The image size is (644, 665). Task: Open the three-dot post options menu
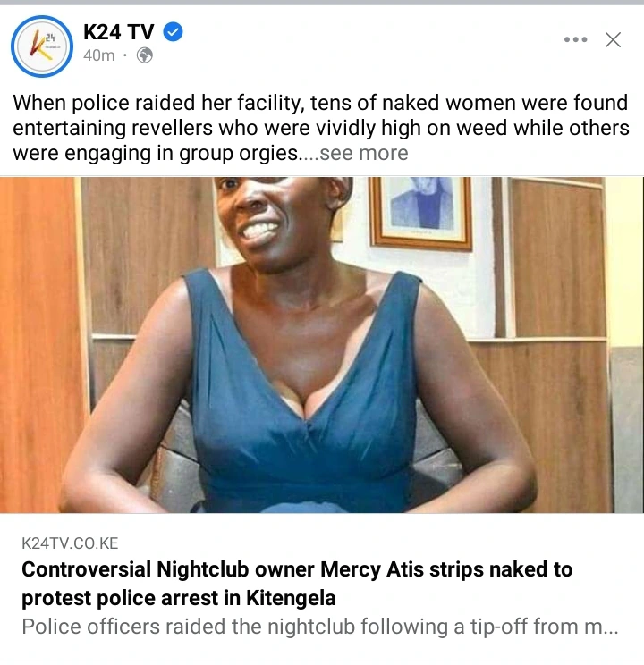(x=576, y=39)
